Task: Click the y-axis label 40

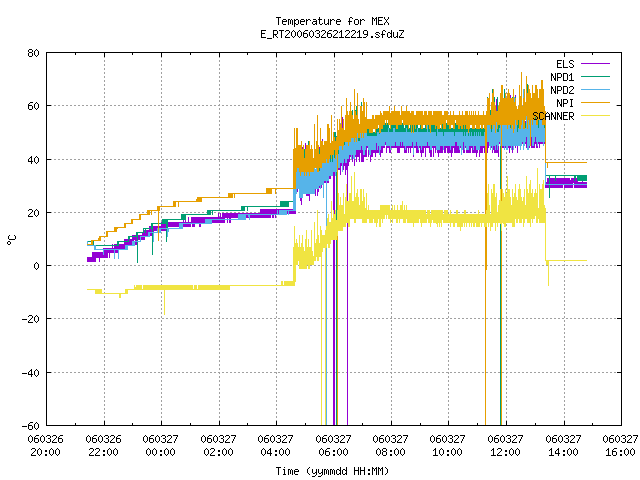Action: (x=33, y=160)
